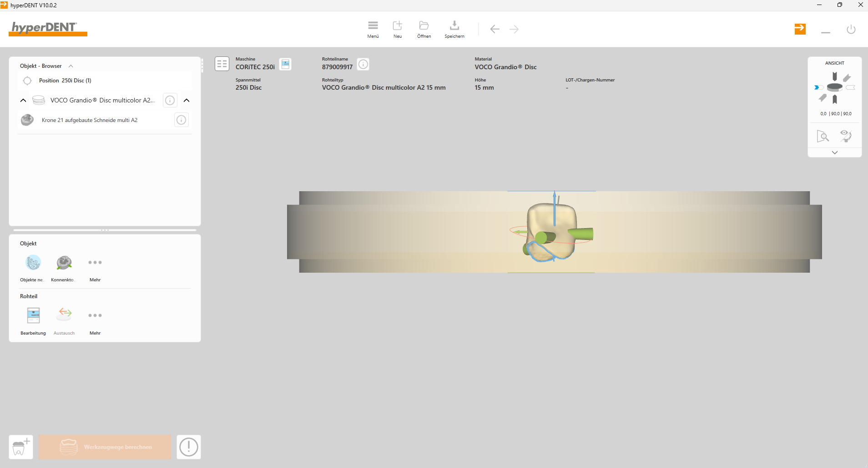Select Krone 21 aufgebaute Schneide multi A2

pyautogui.click(x=90, y=120)
